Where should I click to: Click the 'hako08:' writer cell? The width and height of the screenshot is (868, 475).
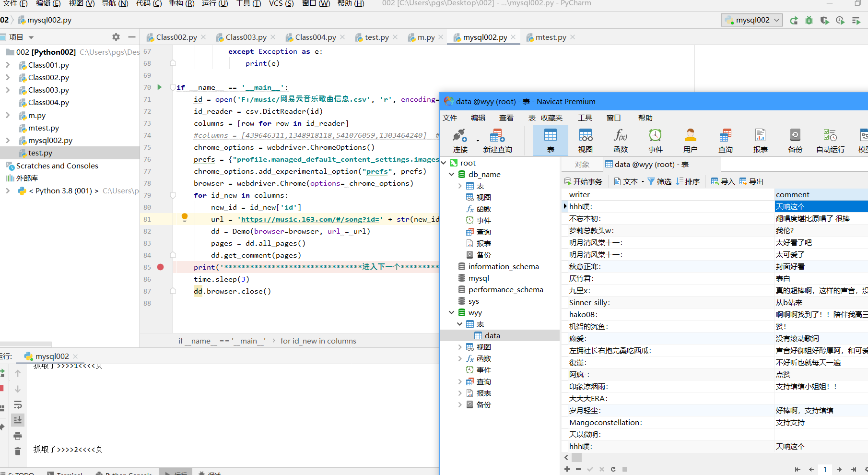(x=583, y=315)
